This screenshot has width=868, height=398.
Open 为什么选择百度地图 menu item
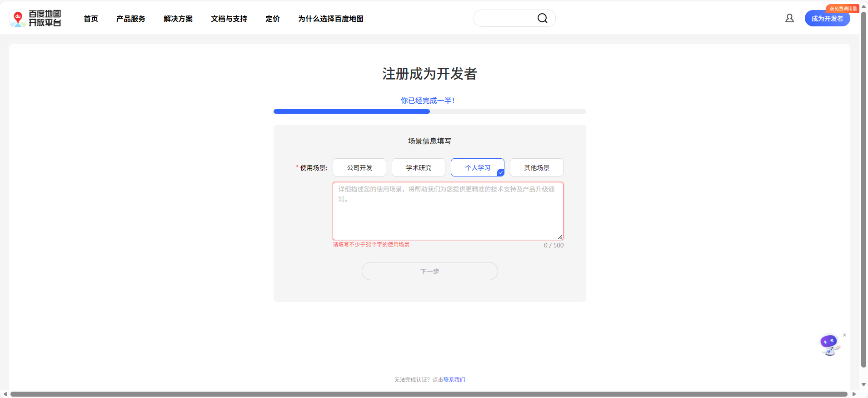(x=331, y=19)
